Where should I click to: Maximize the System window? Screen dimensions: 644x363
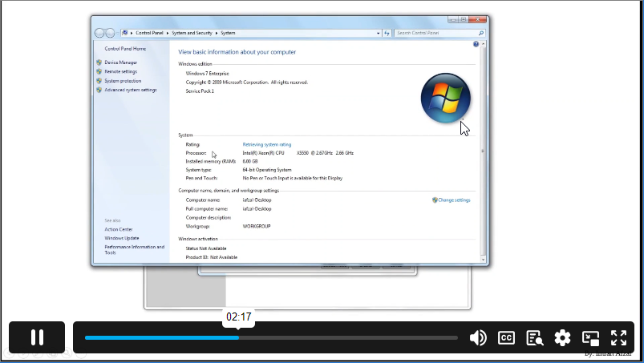pos(464,19)
